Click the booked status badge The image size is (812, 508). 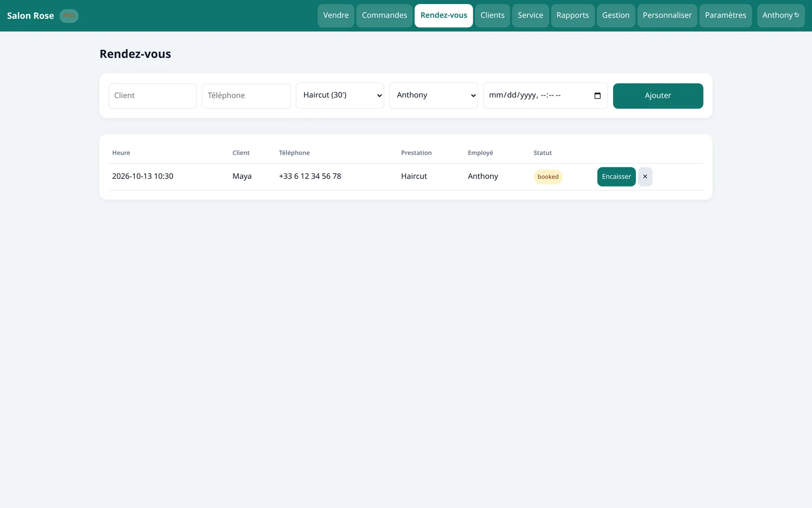[548, 177]
